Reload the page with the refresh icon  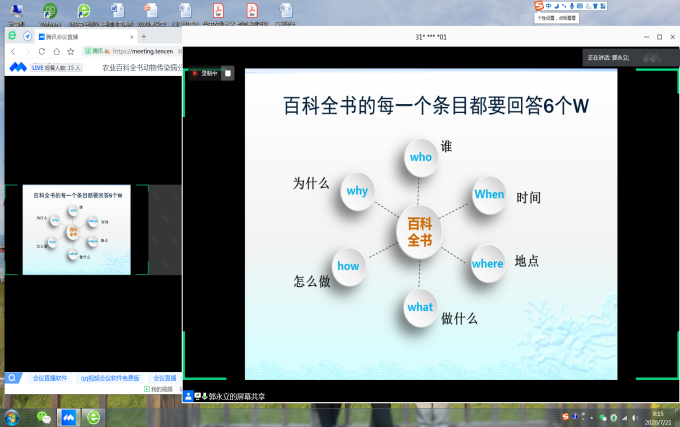pyautogui.click(x=41, y=51)
